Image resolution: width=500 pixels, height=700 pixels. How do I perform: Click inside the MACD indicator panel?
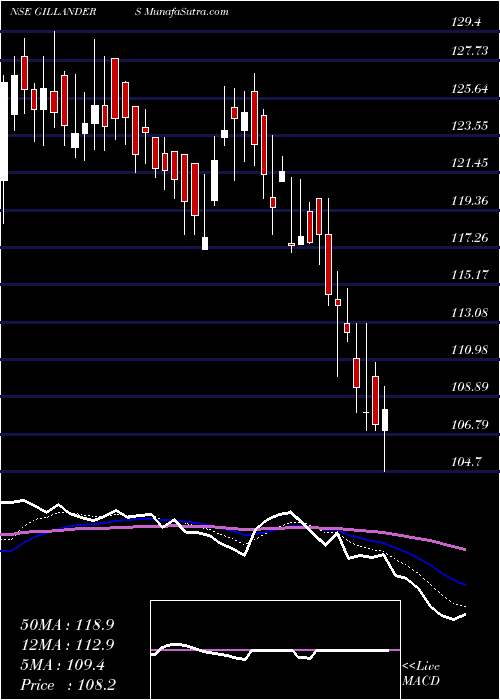275,650
